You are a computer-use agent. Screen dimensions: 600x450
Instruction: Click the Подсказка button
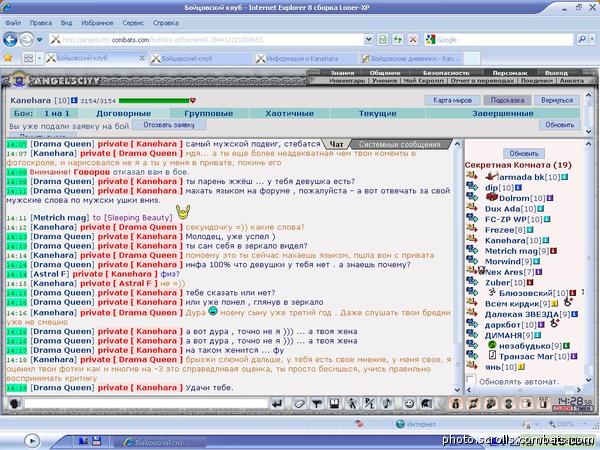507,100
